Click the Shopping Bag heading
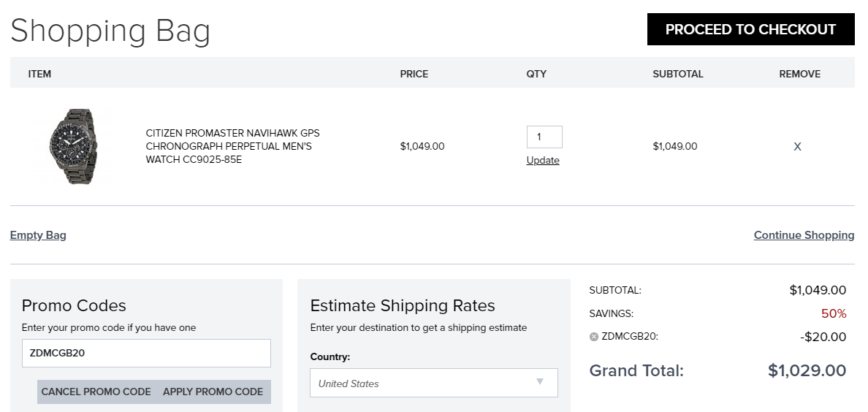This screenshot has height=412, width=868. [110, 31]
